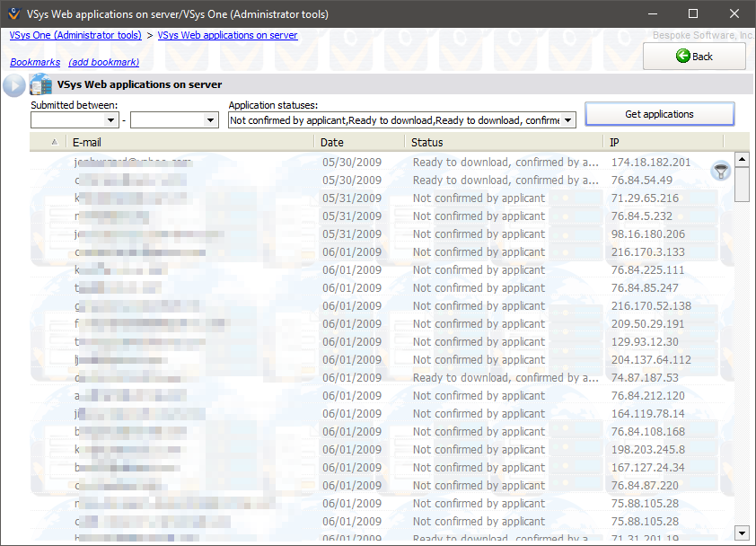Image resolution: width=756 pixels, height=546 pixels.
Task: Click the VSys Web applications on server breadcrumb
Action: pyautogui.click(x=227, y=35)
